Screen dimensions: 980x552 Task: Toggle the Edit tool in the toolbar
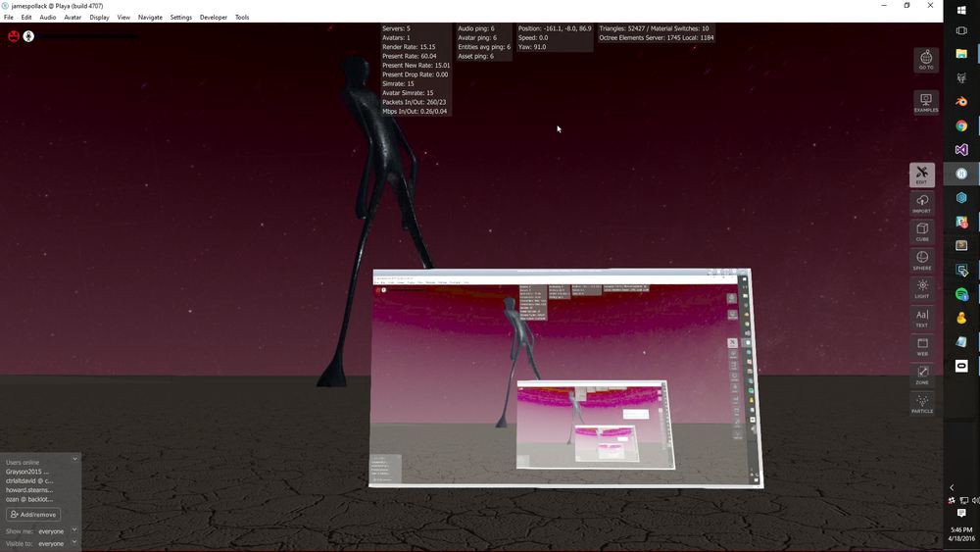[921, 175]
